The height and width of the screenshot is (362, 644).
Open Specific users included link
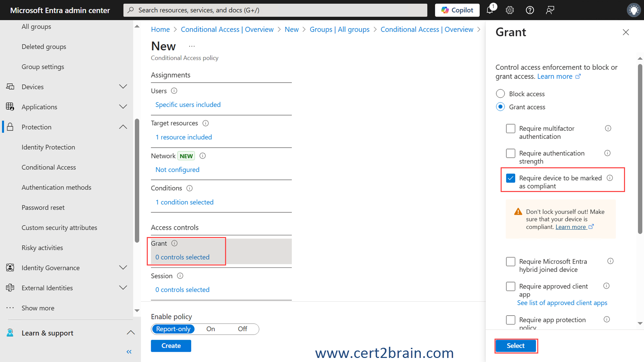pos(188,105)
